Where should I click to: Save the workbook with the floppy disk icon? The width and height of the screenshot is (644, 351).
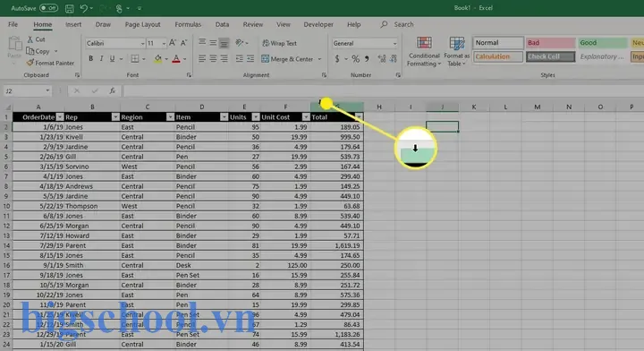(70, 8)
